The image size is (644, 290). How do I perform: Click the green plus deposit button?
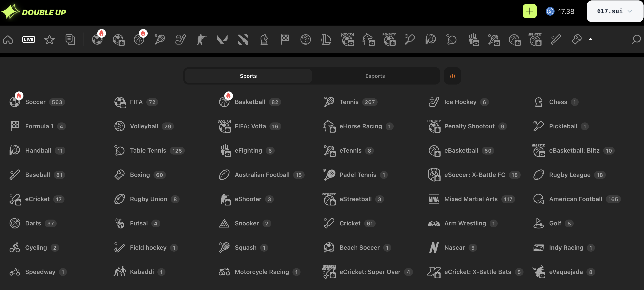tap(529, 11)
